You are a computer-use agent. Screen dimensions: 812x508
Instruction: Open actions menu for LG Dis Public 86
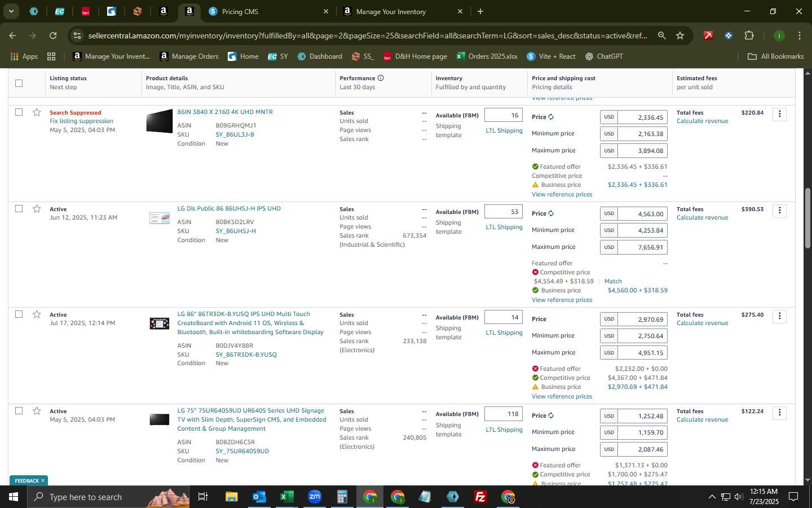point(779,211)
